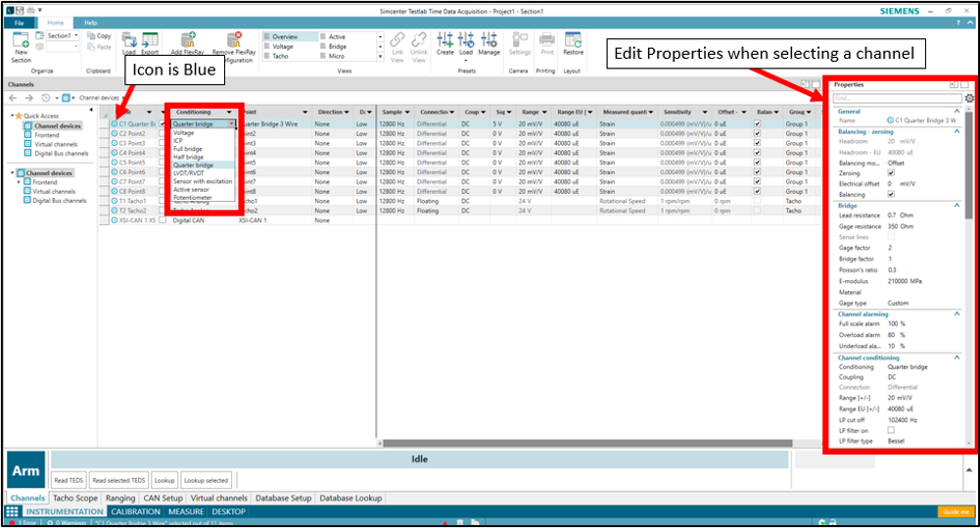Screen dimensions: 980x528
Task: Select Full bridge in conditioning list
Action: (188, 149)
